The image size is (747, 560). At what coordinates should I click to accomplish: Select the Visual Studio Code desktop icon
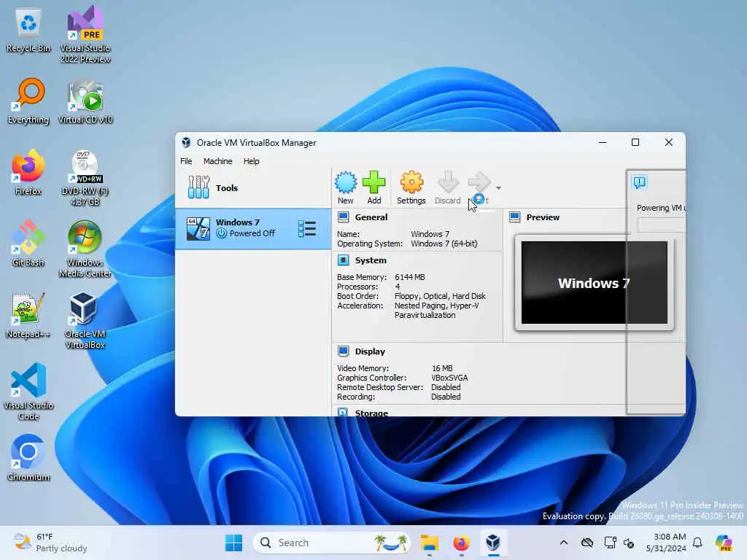pos(28,392)
